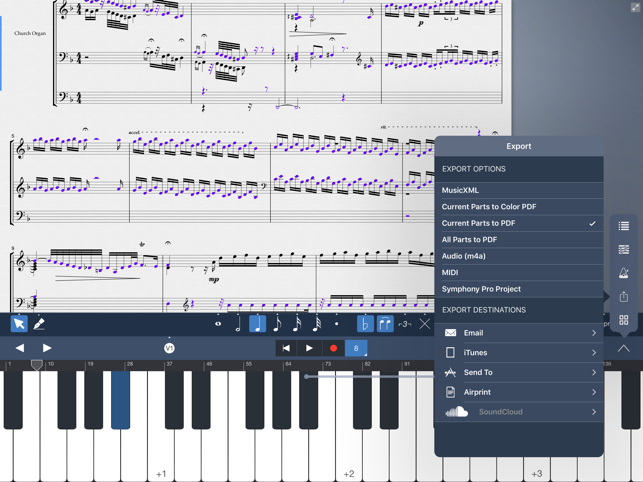Click the Airprint destination
Screen dimensions: 643x482
(518, 392)
